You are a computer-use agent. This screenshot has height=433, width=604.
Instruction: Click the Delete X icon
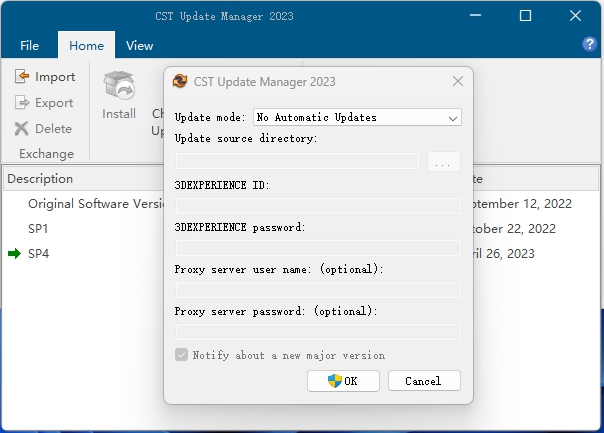tap(22, 129)
